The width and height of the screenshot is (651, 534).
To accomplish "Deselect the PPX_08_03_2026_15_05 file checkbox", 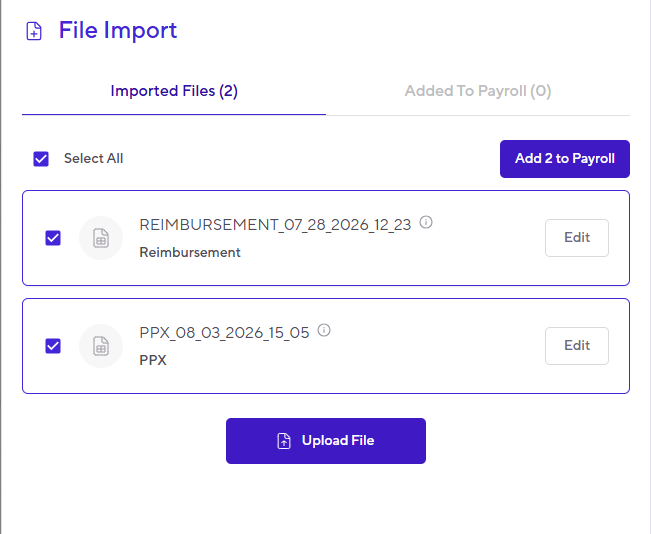I will click(53, 346).
